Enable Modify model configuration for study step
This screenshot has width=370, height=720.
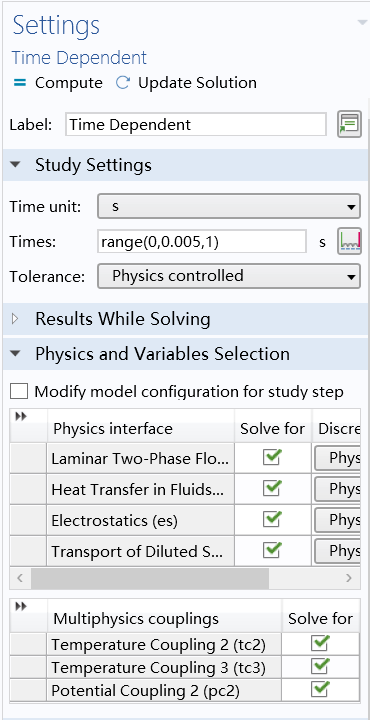coord(19,392)
